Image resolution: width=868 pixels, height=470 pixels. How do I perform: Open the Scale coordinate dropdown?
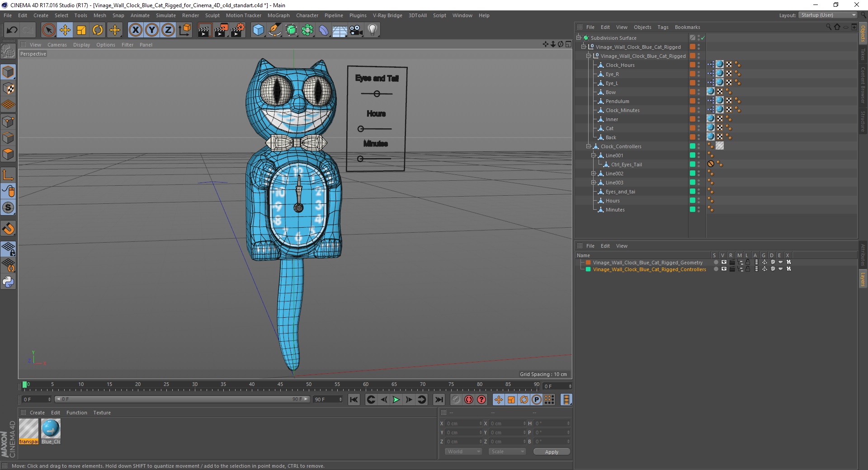tap(507, 451)
